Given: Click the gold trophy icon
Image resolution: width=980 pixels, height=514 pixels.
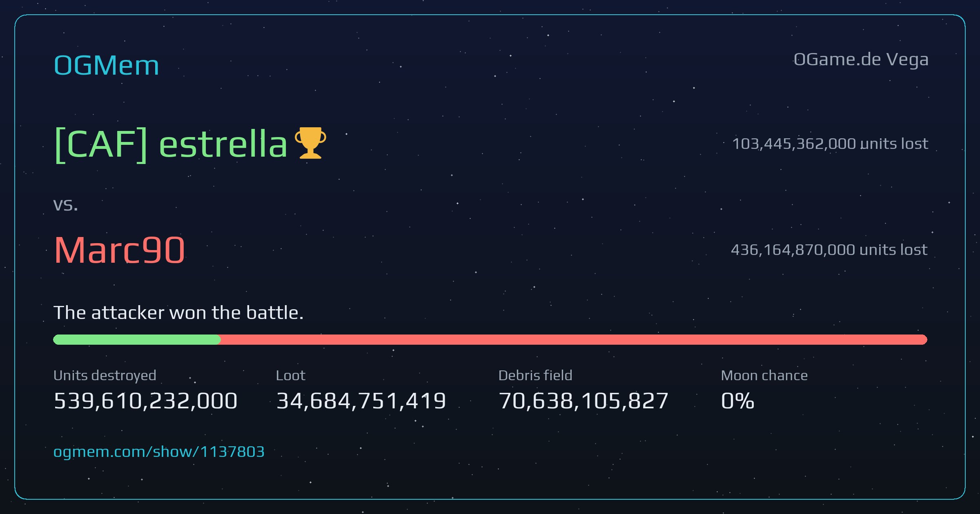Looking at the screenshot, I should [310, 143].
